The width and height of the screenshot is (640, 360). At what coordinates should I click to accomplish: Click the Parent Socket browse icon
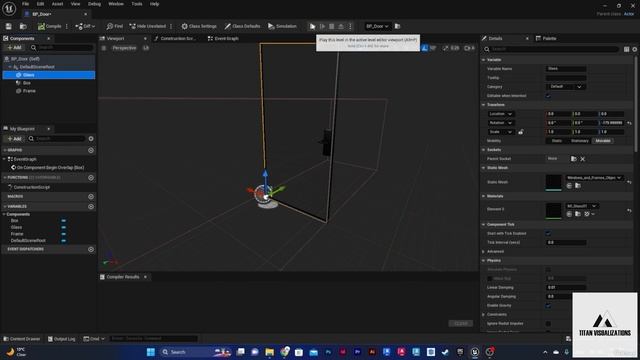573,159
